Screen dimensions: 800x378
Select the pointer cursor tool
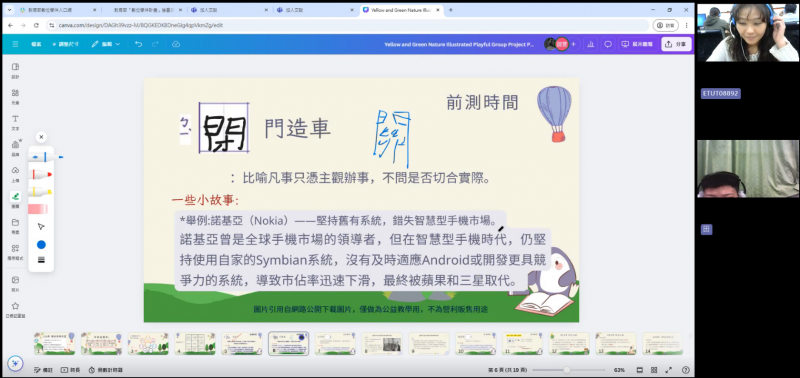[x=41, y=226]
